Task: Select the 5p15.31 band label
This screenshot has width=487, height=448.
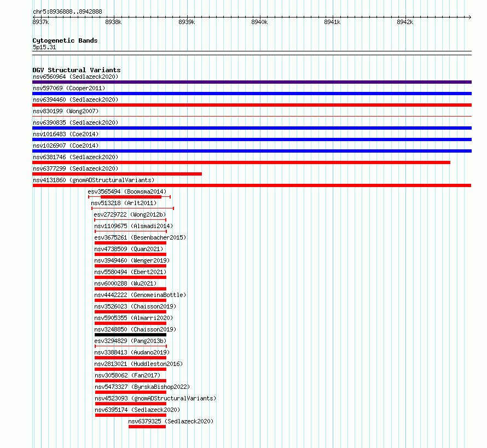Action: [x=44, y=47]
